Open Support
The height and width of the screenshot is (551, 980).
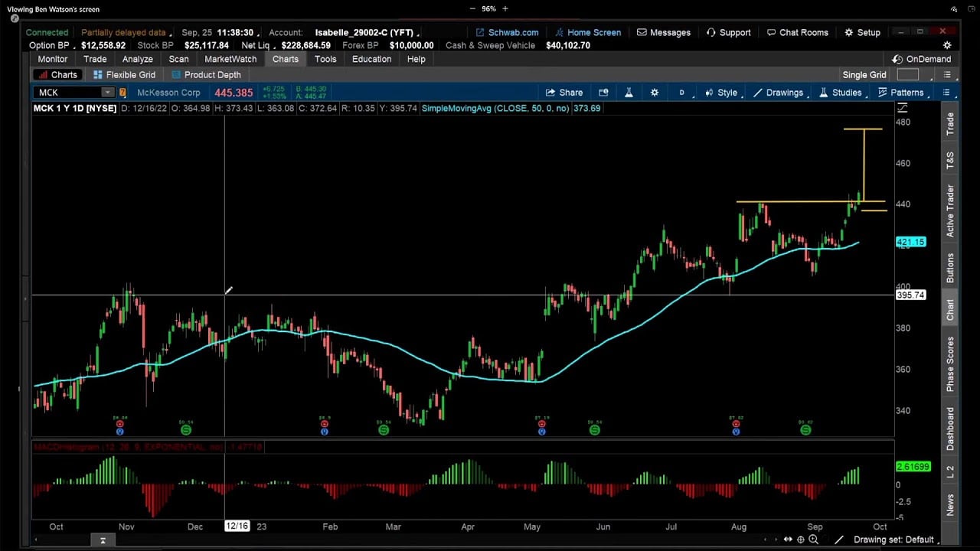728,32
